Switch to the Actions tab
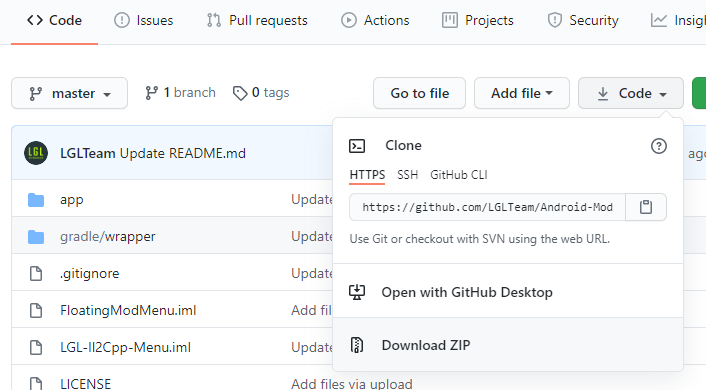706x390 pixels. point(375,20)
